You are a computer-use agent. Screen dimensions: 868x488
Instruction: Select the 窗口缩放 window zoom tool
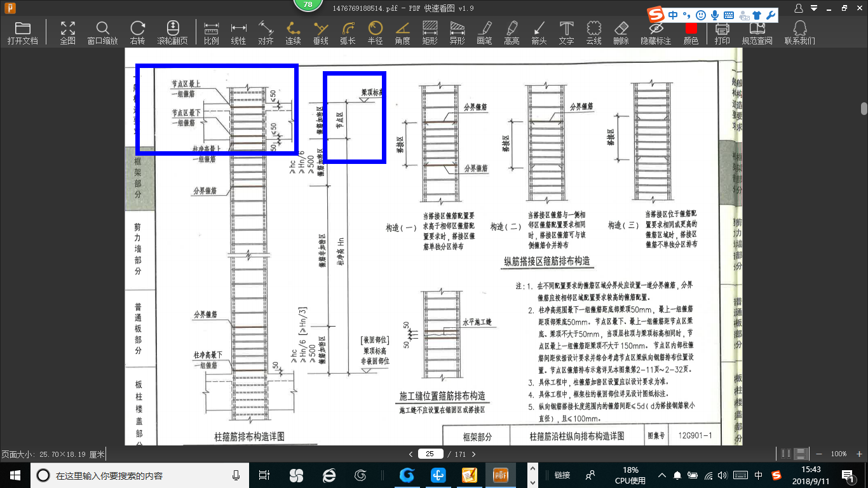(x=102, y=33)
